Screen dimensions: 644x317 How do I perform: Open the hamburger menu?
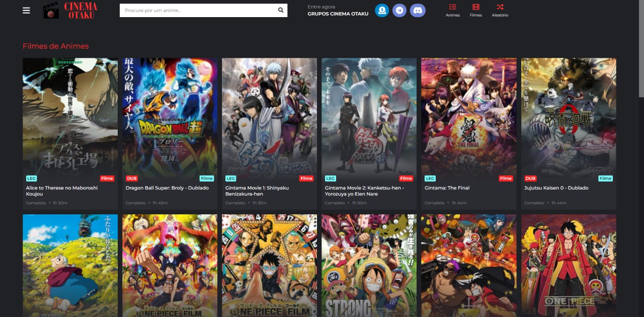[26, 10]
